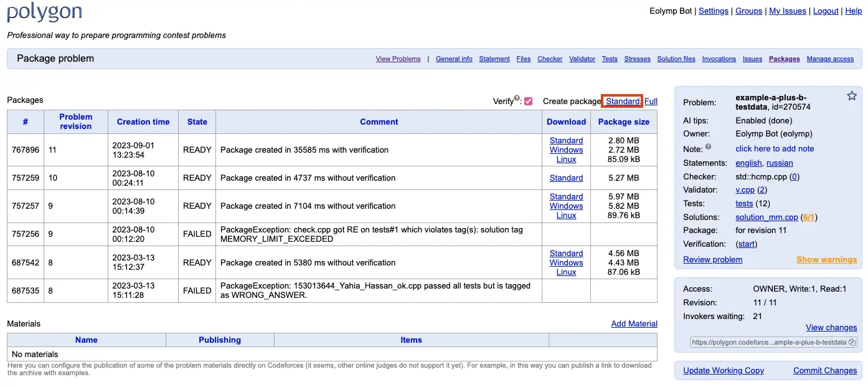Click Commit Changes
868x387 pixels.
coord(825,370)
